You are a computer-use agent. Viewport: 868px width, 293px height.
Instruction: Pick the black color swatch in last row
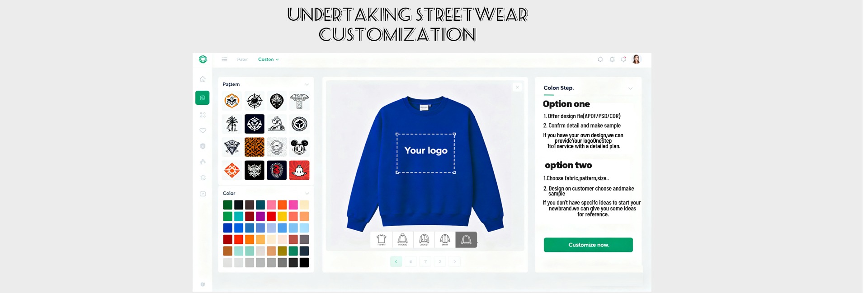click(x=304, y=262)
